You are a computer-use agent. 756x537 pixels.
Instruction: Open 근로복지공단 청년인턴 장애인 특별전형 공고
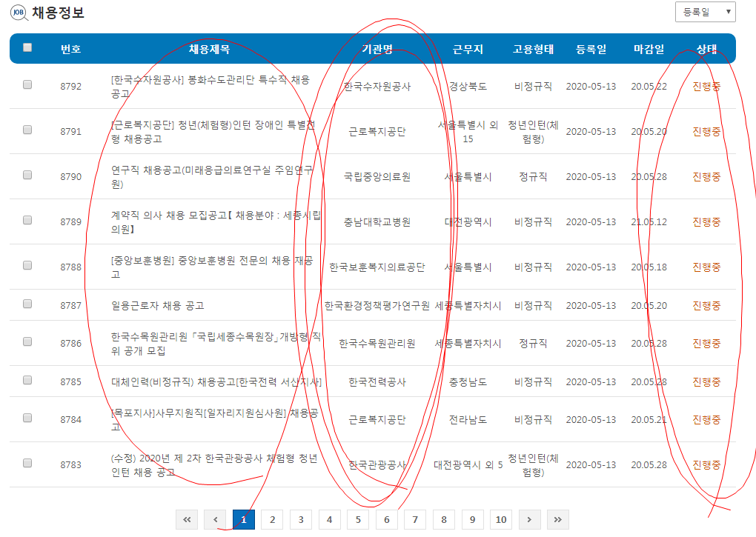pyautogui.click(x=213, y=132)
